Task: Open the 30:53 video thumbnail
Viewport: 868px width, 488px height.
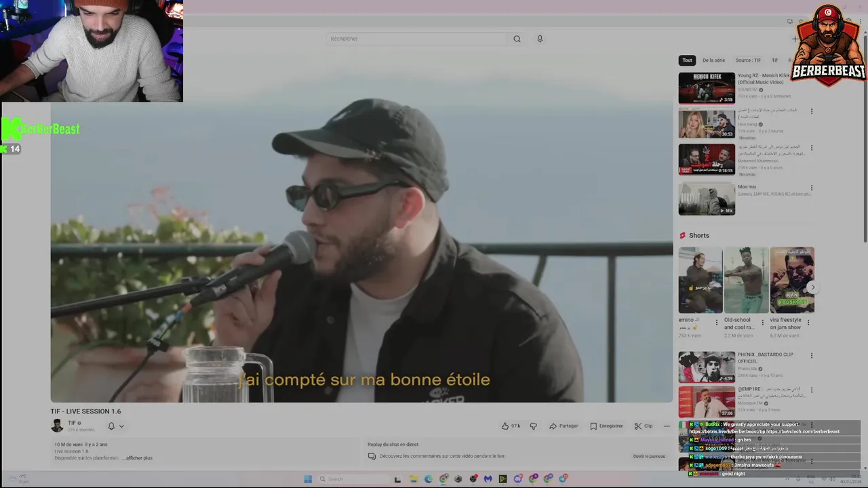Action: [x=707, y=123]
